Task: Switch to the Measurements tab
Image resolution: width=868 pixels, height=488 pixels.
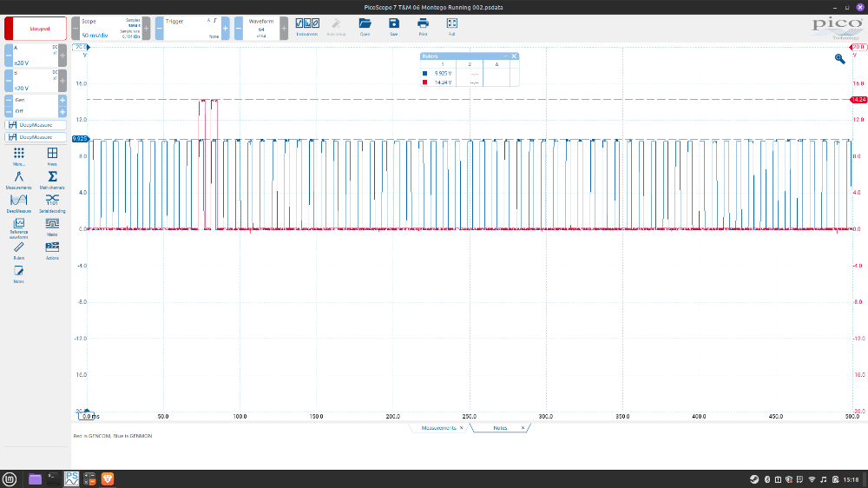Action: [x=438, y=427]
